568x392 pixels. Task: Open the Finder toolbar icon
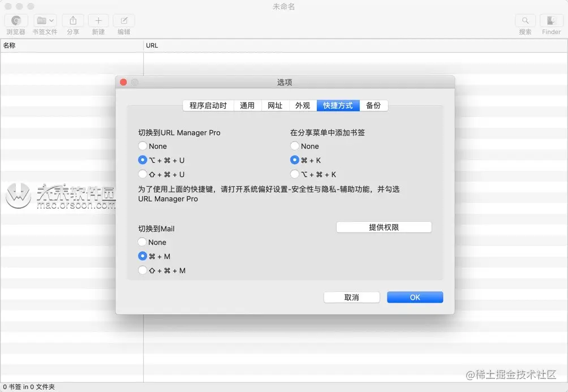point(551,21)
